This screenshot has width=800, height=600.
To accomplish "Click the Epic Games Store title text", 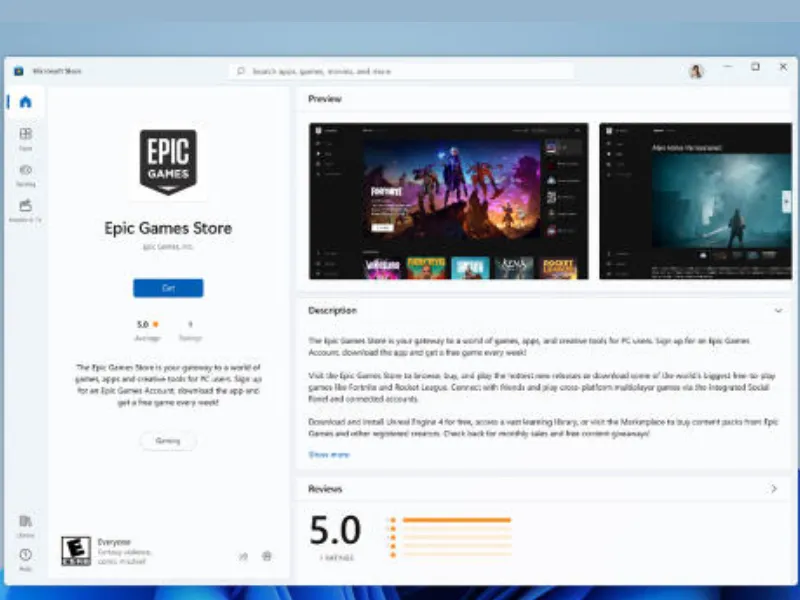I will [x=168, y=228].
